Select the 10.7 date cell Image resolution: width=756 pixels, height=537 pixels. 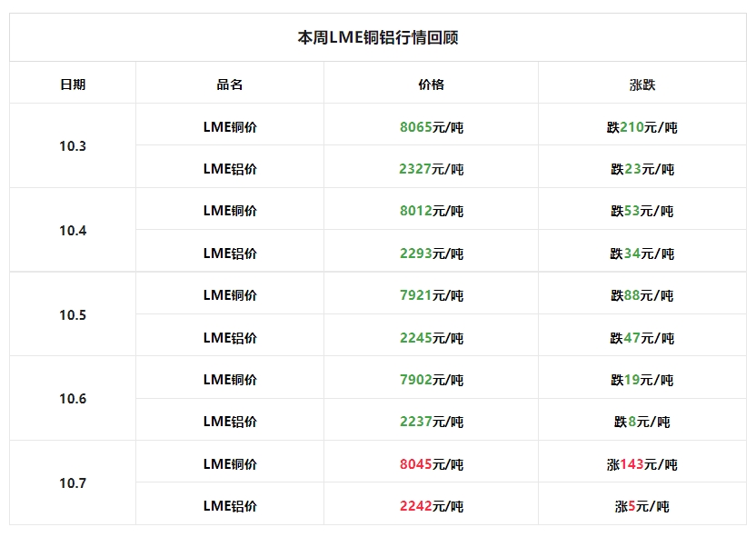[73, 482]
